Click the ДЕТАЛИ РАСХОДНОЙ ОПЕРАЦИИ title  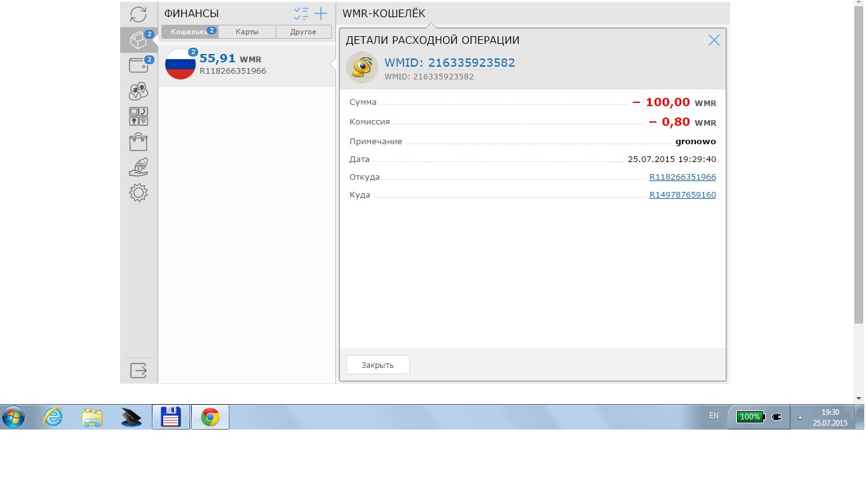[x=433, y=40]
